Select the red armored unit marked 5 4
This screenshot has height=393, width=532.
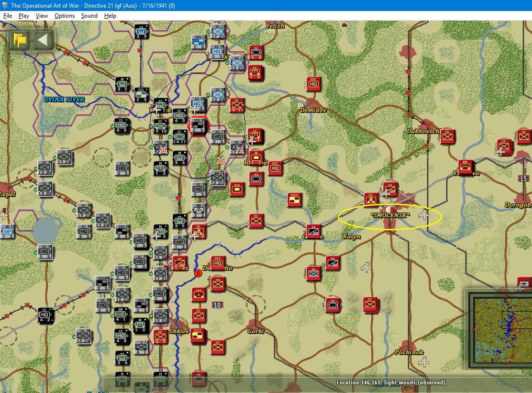click(256, 53)
